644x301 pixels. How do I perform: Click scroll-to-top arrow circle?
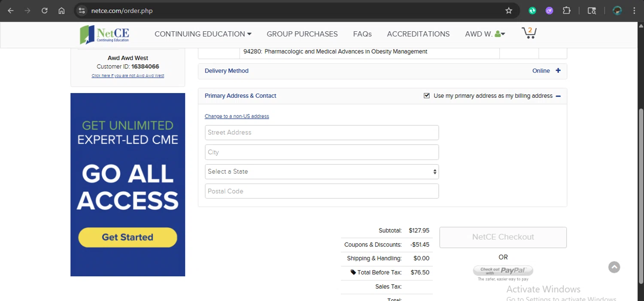pos(614,267)
